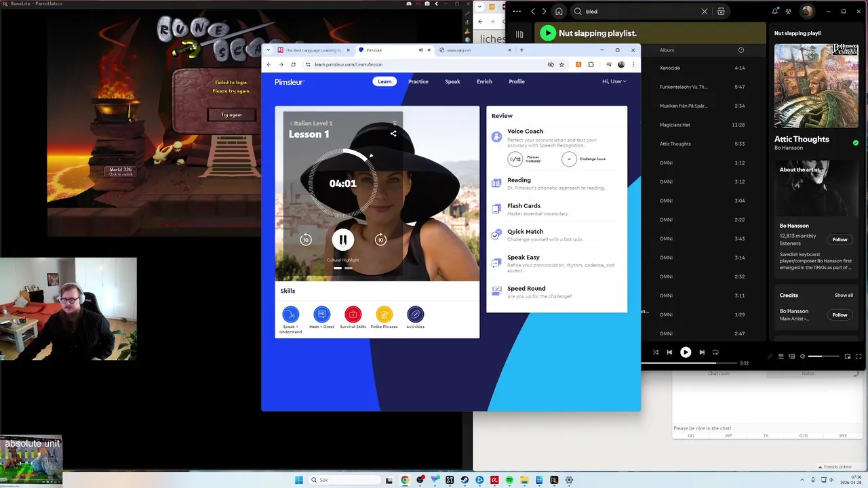Click Show all in Credits
This screenshot has width=868, height=488.
tap(844, 296)
